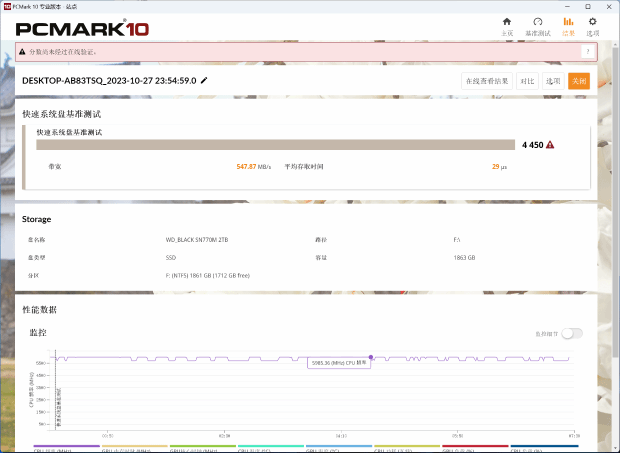The width and height of the screenshot is (620, 453).
Task: Open Options gear in top navigation
Action: 592,27
